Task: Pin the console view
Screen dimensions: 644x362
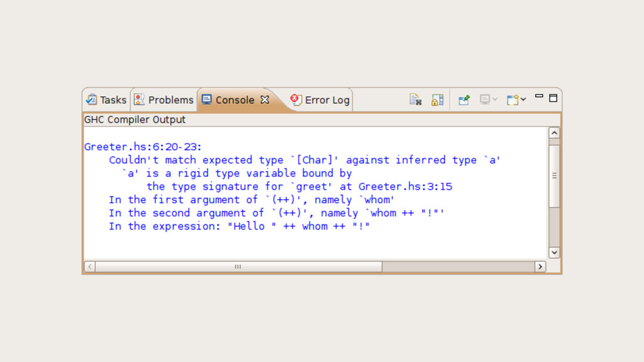Action: click(x=464, y=100)
